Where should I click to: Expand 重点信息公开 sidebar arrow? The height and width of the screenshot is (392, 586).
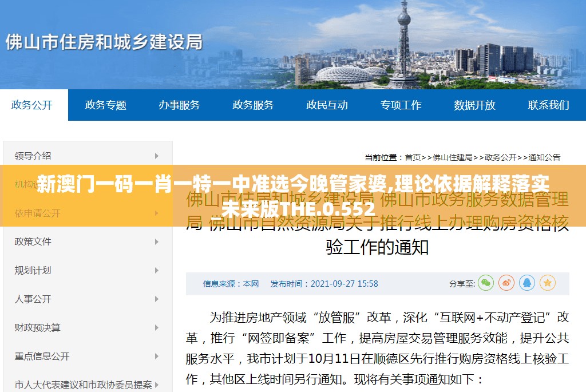coord(157,356)
